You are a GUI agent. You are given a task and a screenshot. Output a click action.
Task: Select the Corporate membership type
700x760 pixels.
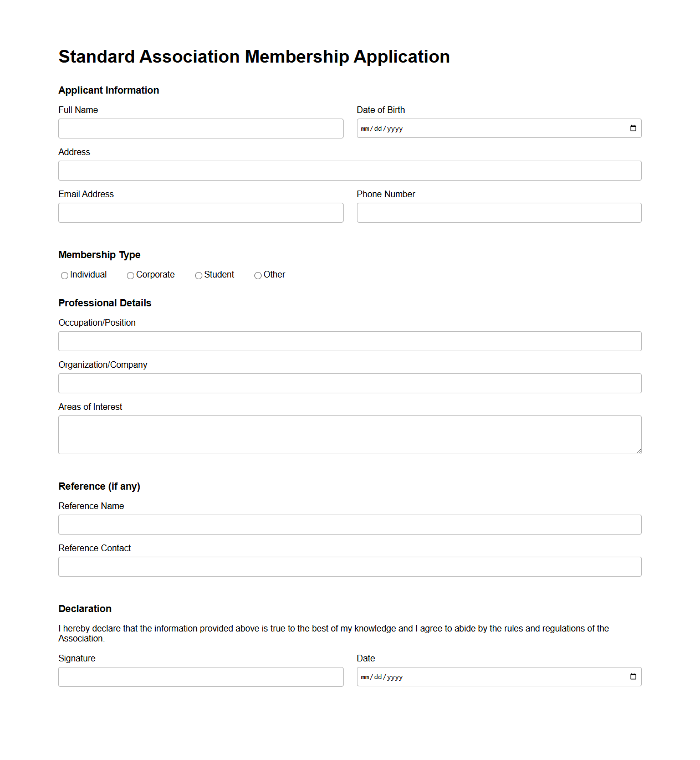[x=130, y=275]
